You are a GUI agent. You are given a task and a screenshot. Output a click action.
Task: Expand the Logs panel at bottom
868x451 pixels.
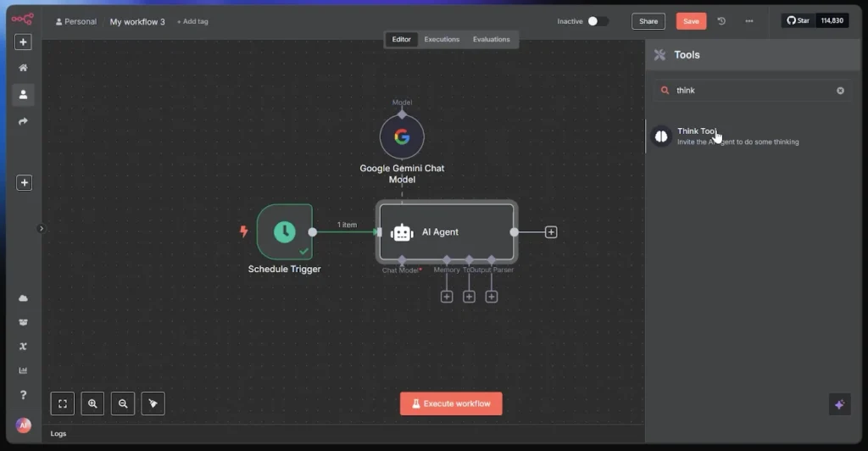[x=58, y=433]
